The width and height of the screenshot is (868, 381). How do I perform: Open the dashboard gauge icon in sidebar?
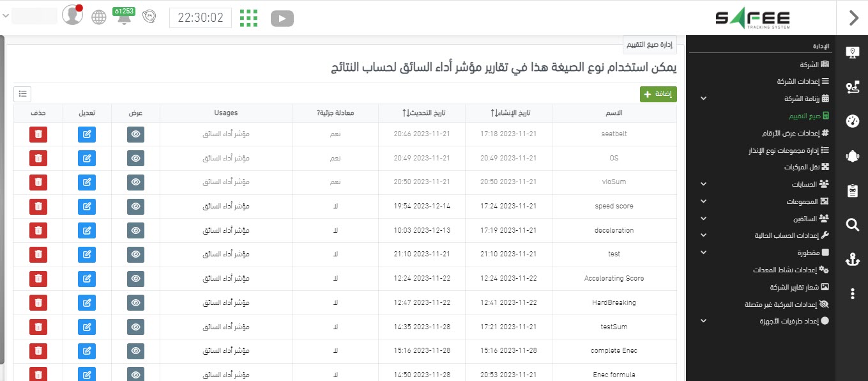pos(852,121)
